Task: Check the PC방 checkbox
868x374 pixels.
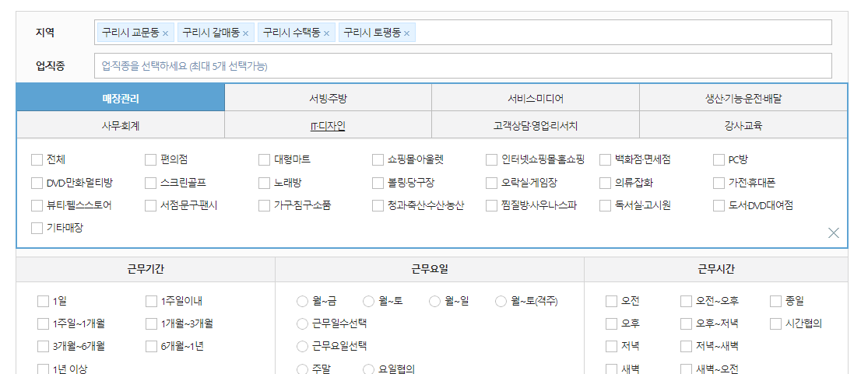Action: (x=719, y=160)
